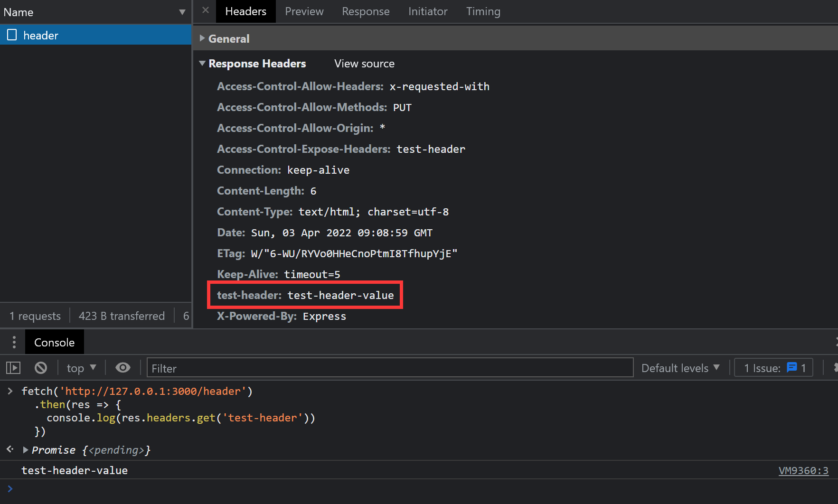Switch to the Response tab

(x=366, y=11)
